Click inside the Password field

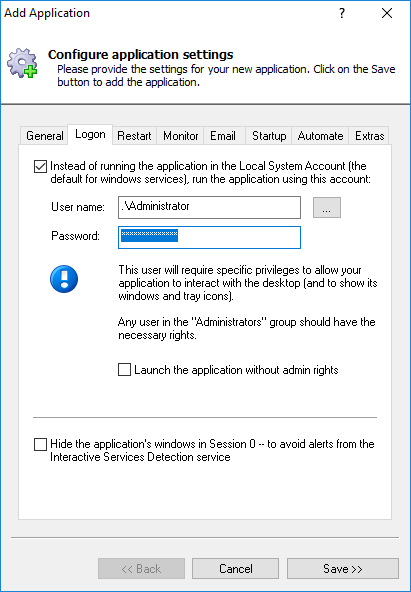pyautogui.click(x=209, y=237)
